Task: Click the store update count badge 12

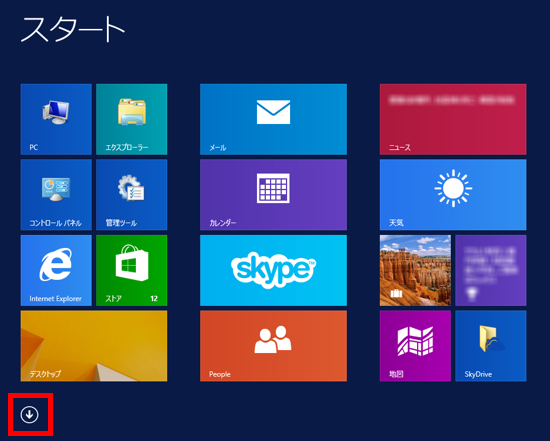Action: pos(154,299)
